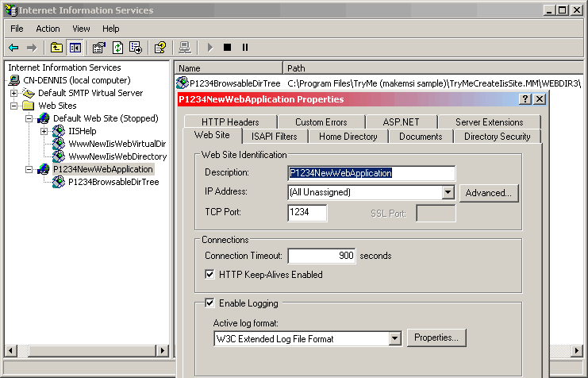Click the Stop item square icon
This screenshot has width=588, height=378.
(228, 48)
